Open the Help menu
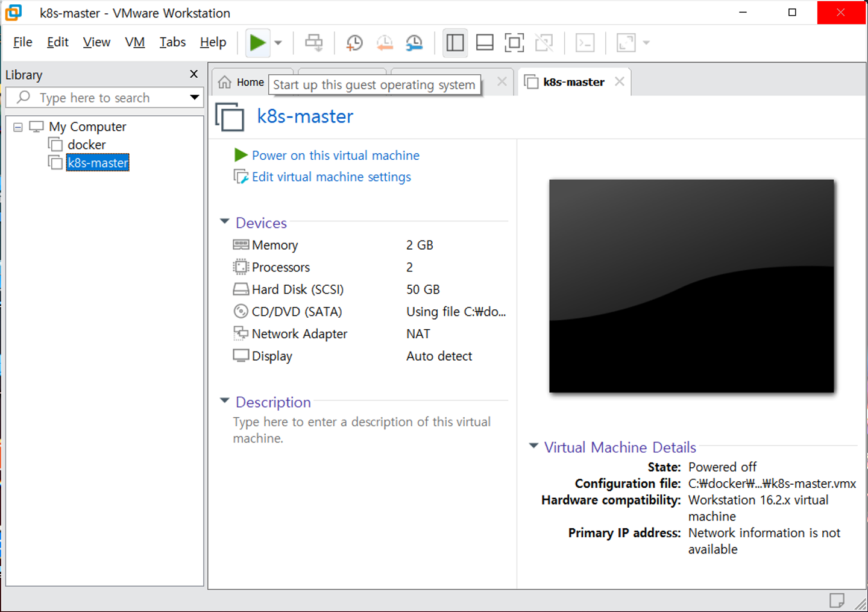 [x=213, y=42]
